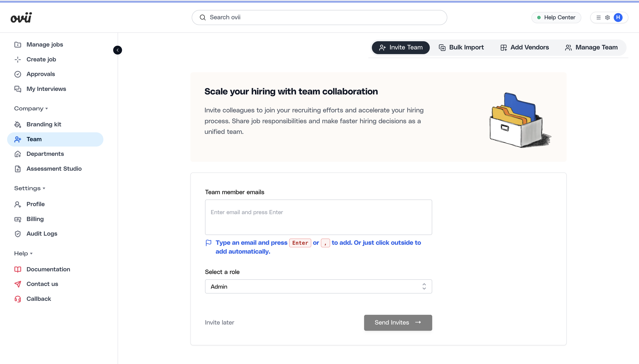Collapse the Settings section
Screen dimensions: 639x364
pos(44,188)
